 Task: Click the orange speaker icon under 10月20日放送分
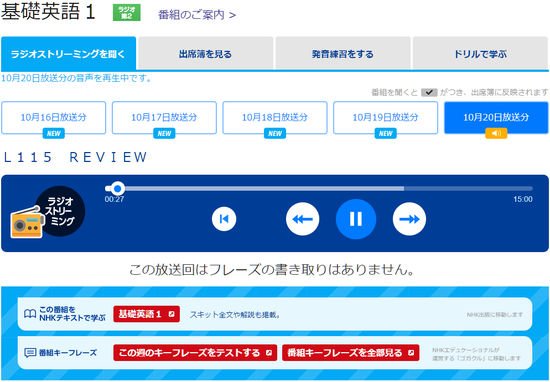pyautogui.click(x=496, y=133)
